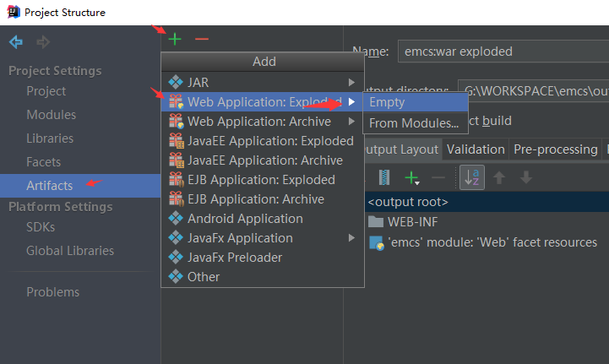
Task: Toggle sort elements alphabetically button
Action: 472,177
